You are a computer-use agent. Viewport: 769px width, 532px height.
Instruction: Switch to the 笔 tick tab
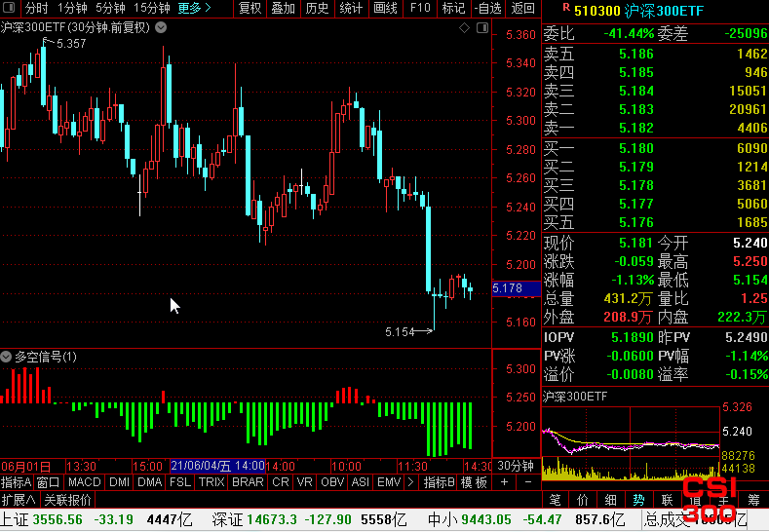555,500
